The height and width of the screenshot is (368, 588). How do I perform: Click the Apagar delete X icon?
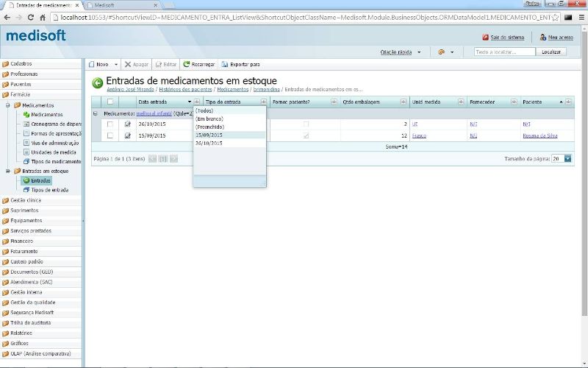coord(128,64)
